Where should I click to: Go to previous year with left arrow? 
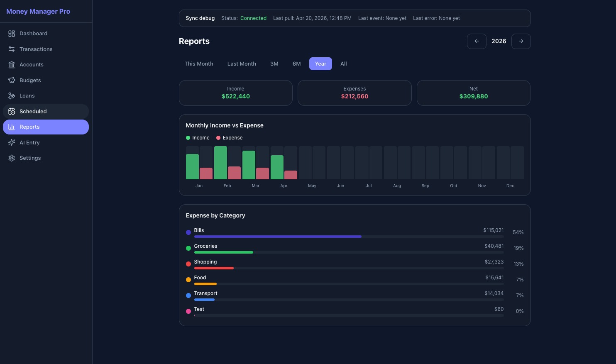[x=477, y=41]
